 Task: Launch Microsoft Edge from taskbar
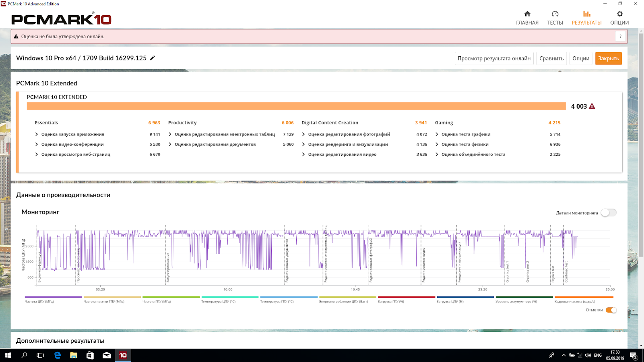(x=58, y=355)
